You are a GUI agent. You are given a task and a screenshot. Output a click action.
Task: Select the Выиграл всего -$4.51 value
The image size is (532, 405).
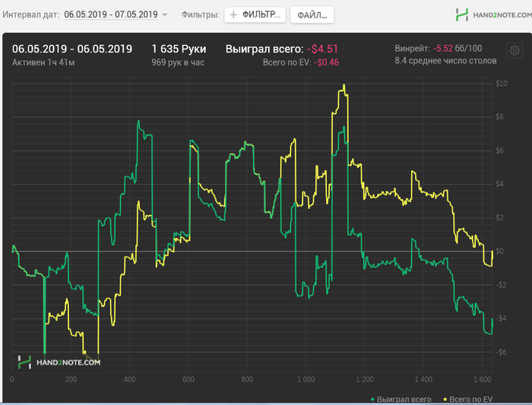pyautogui.click(x=322, y=49)
